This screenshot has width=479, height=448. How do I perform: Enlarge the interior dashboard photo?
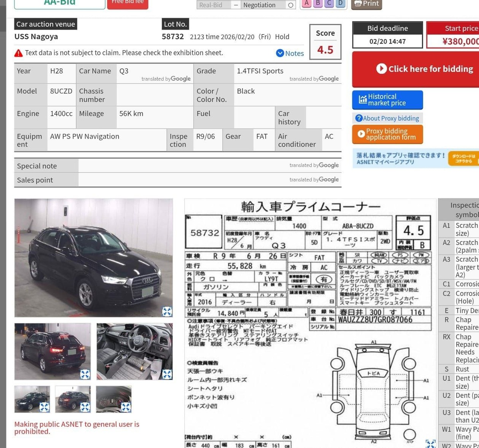click(x=167, y=374)
